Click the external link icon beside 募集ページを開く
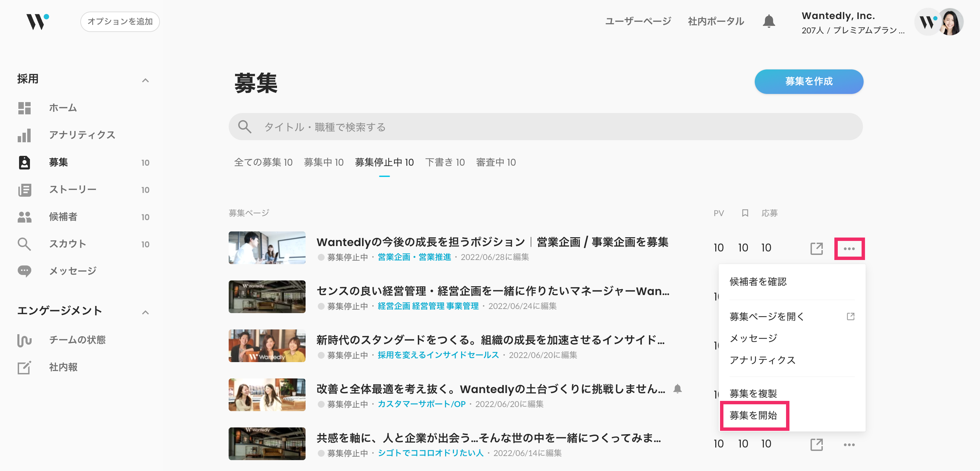Image resolution: width=980 pixels, height=471 pixels. 851,316
